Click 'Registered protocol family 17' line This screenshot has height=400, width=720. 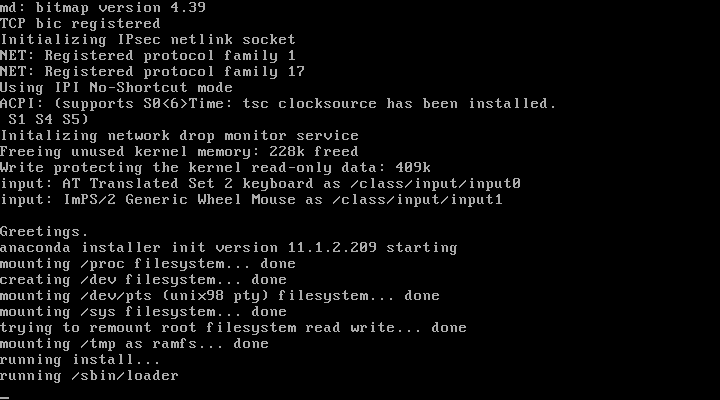152,72
